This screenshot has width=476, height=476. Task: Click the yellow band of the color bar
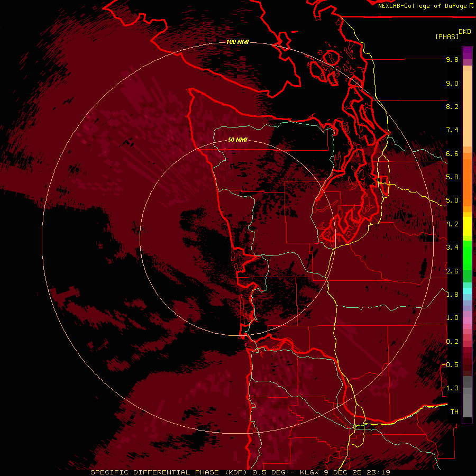click(467, 226)
